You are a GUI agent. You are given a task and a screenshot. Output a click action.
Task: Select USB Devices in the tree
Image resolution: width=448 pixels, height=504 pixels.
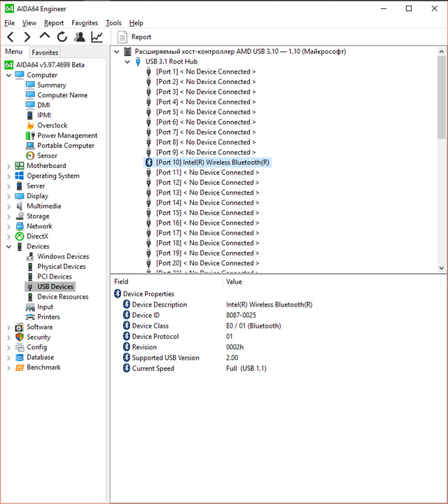point(55,287)
